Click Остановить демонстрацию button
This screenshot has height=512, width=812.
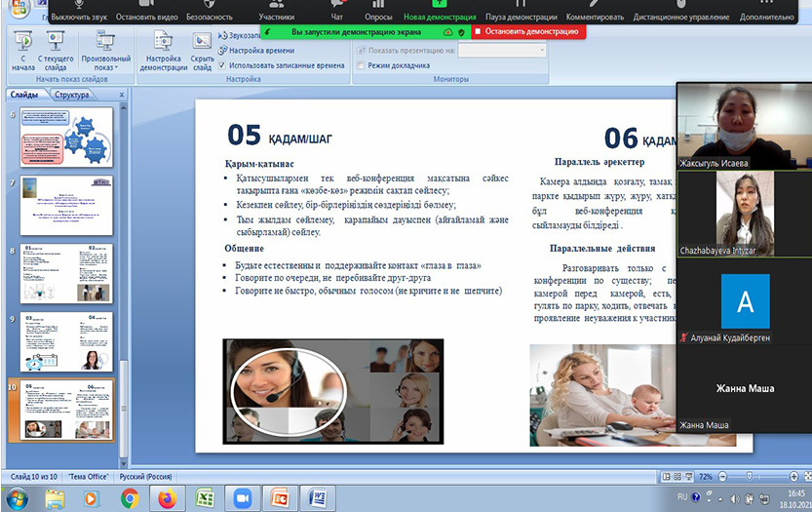click(529, 32)
